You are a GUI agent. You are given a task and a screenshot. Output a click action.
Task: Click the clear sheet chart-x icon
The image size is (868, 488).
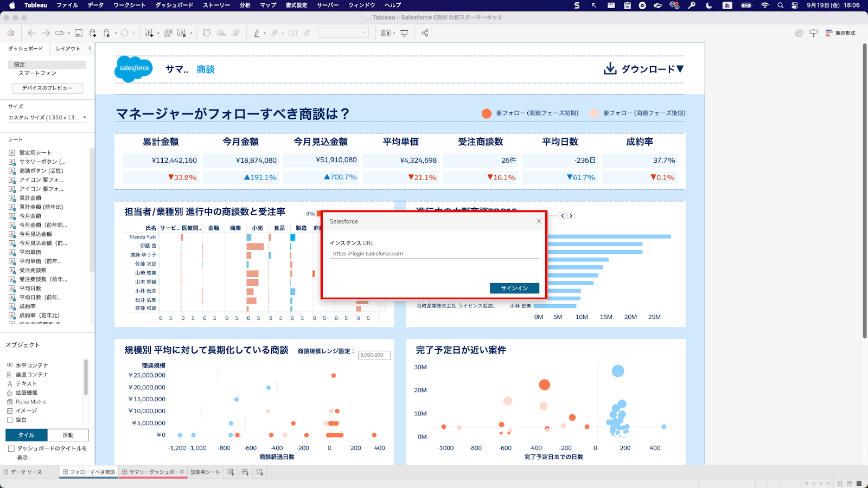pyautogui.click(x=182, y=33)
